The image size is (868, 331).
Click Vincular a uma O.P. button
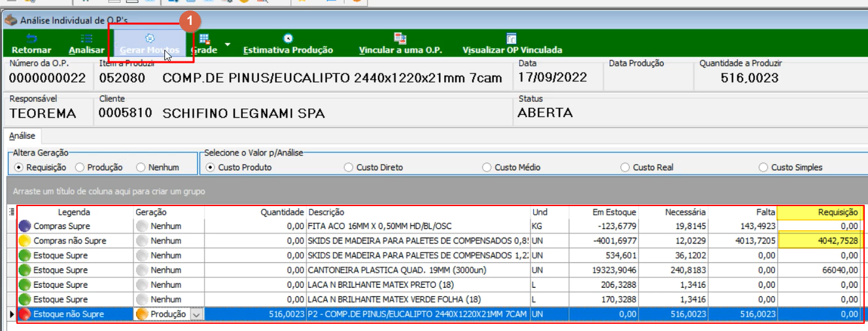click(x=400, y=44)
